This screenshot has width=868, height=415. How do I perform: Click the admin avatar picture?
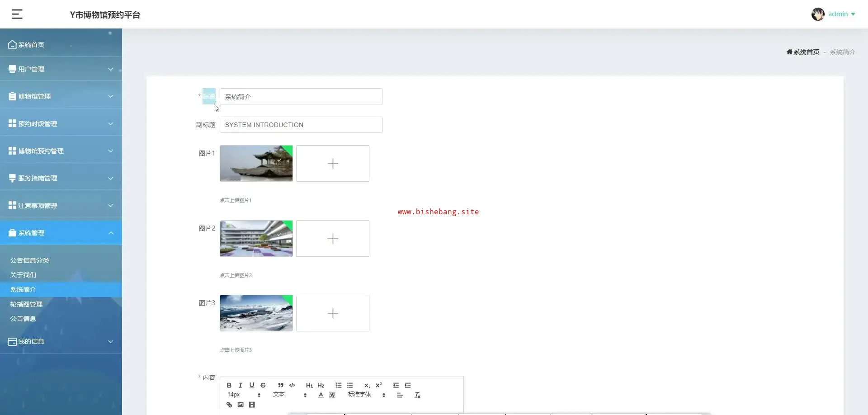[818, 14]
